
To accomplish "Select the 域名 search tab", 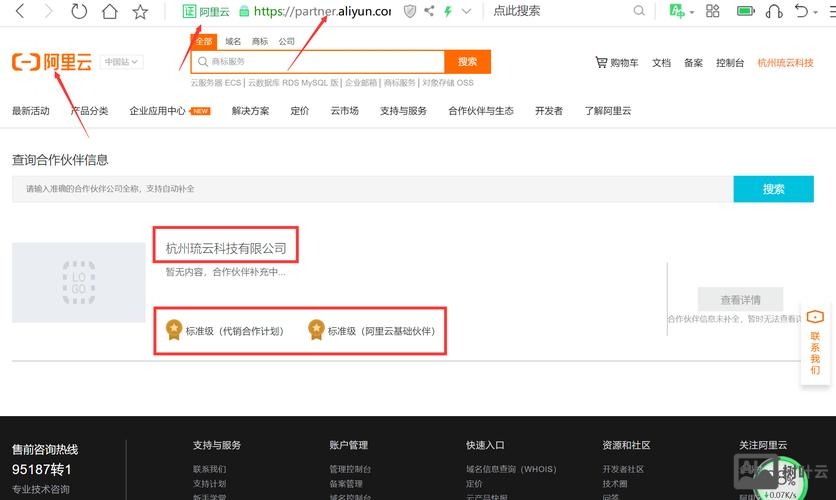I will pos(233,41).
